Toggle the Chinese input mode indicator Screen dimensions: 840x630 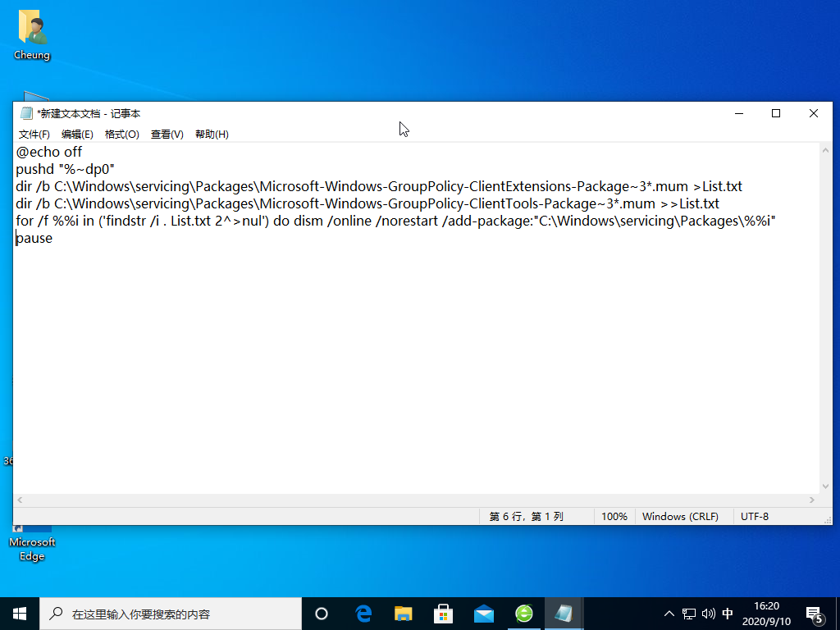pyautogui.click(x=728, y=613)
